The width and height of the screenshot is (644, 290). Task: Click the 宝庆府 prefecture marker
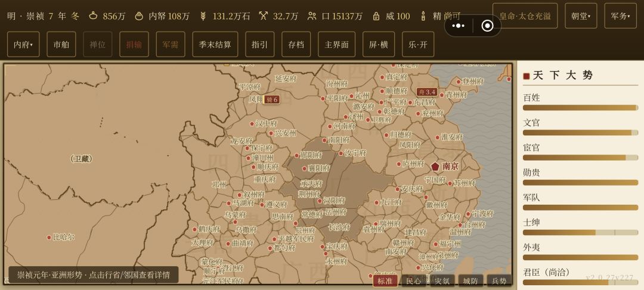pos(323,247)
